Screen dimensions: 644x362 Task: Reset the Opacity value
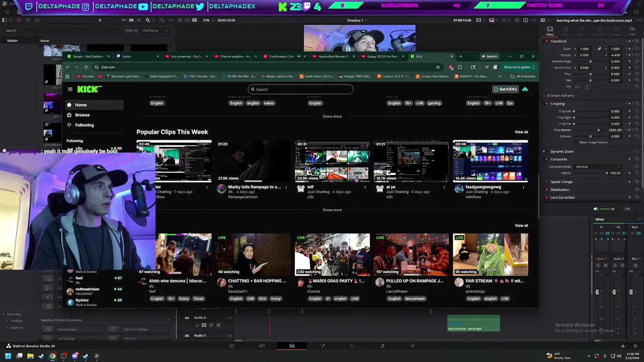pyautogui.click(x=637, y=173)
